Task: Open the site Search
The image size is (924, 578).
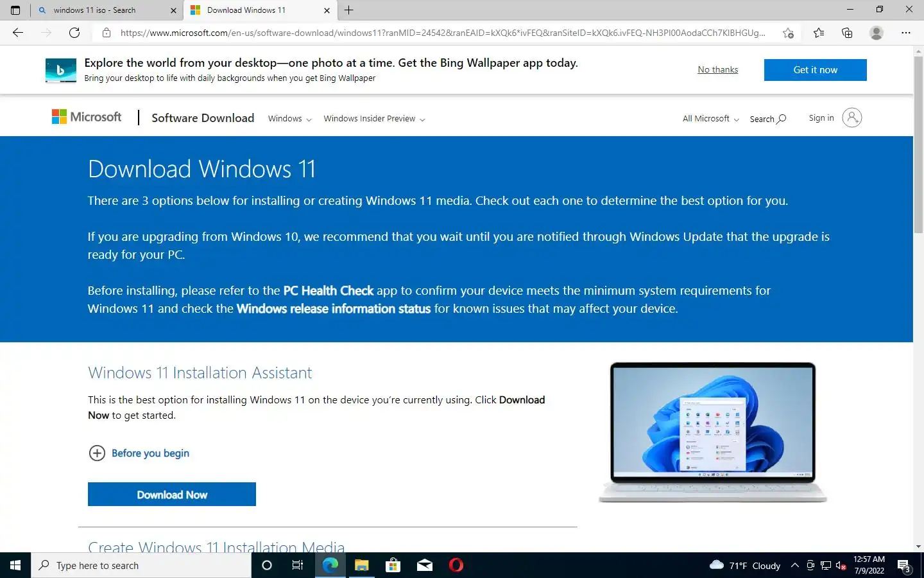Action: [767, 119]
